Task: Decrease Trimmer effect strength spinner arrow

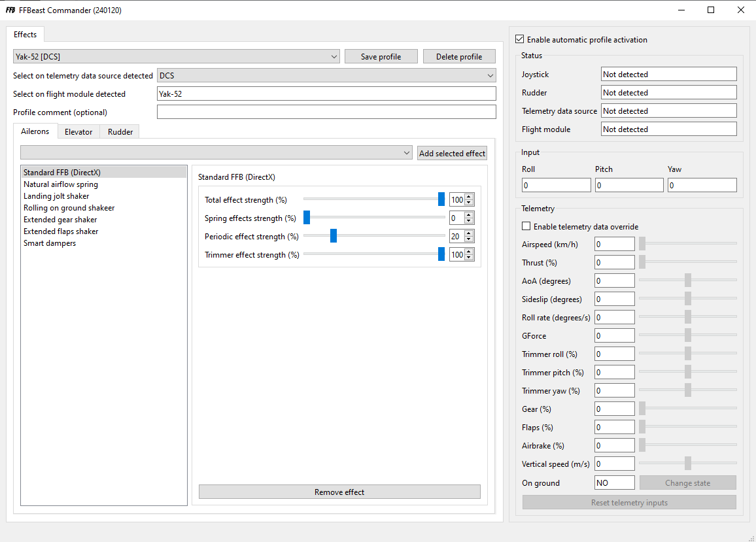Action: click(x=469, y=258)
